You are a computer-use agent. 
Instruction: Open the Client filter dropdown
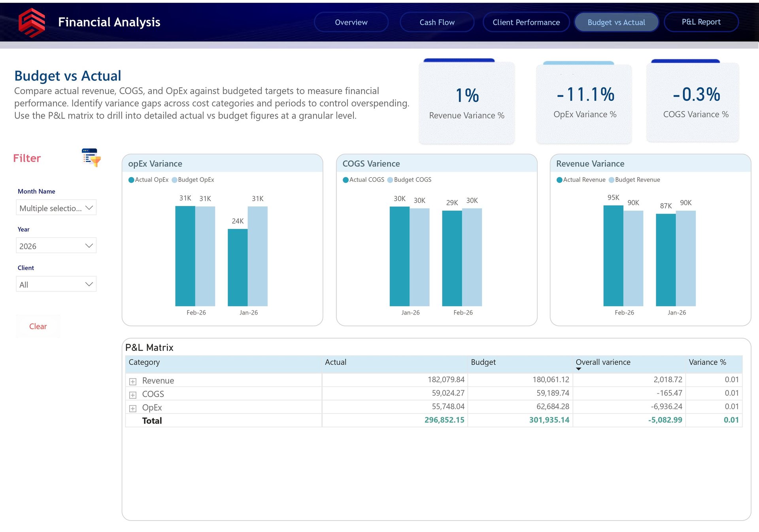pyautogui.click(x=56, y=284)
